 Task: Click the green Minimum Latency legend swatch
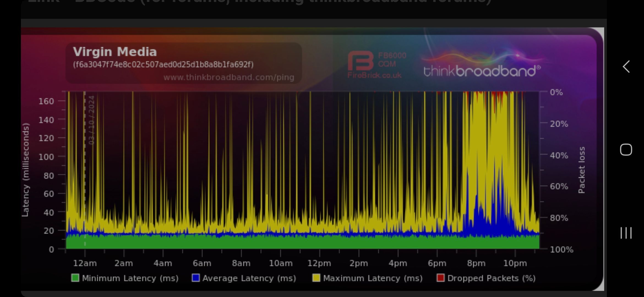(75, 278)
